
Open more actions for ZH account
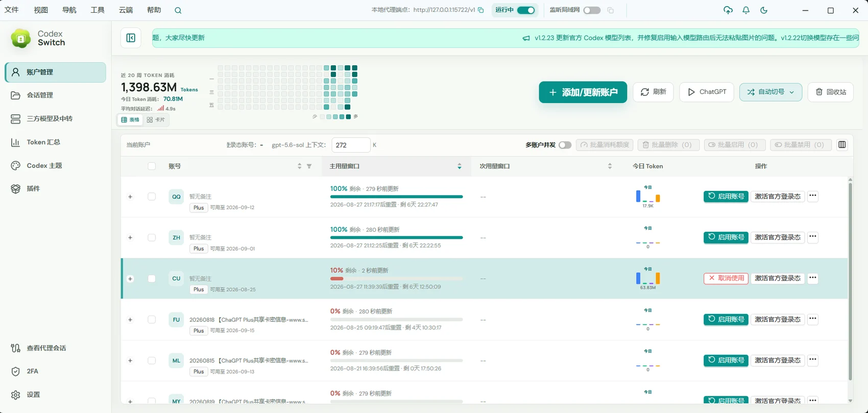(x=813, y=237)
